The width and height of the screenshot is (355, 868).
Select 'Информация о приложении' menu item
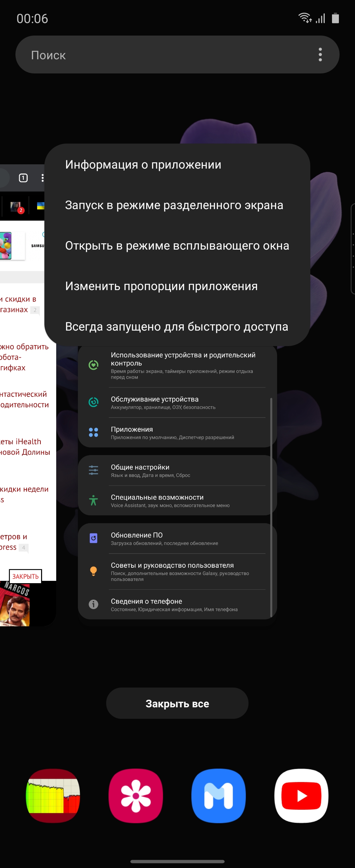coord(143,164)
